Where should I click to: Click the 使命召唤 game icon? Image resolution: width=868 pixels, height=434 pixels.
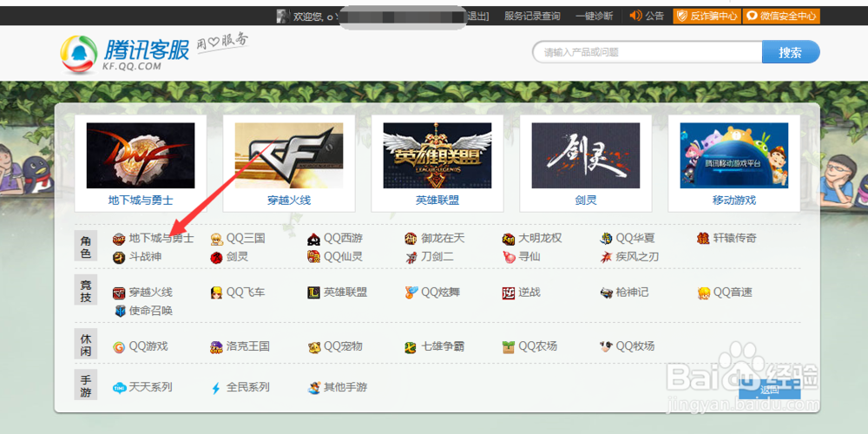[x=120, y=311]
